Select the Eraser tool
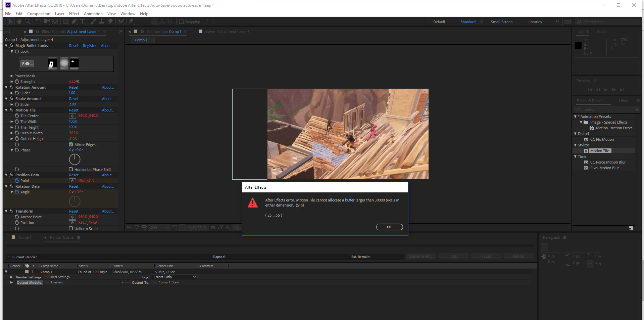 pos(110,21)
